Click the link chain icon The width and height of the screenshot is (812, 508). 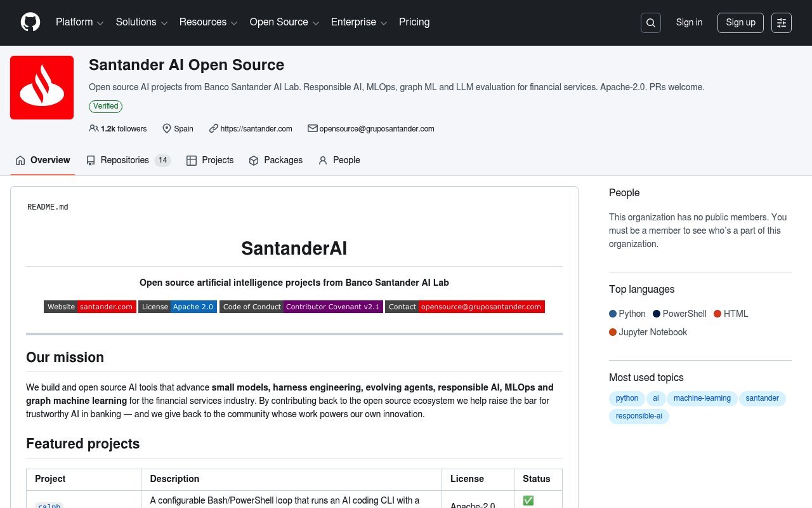[214, 128]
